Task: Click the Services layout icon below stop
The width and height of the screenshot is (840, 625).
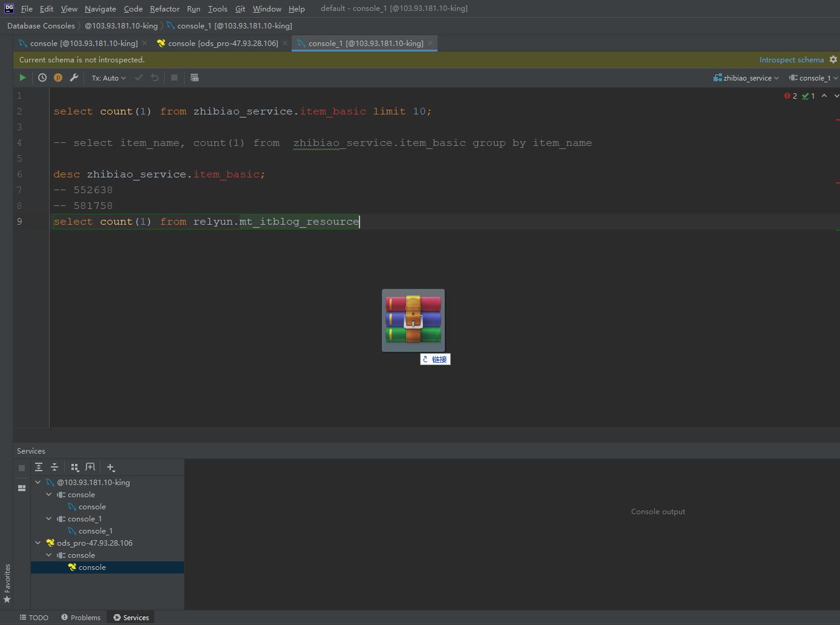Action: (22, 488)
